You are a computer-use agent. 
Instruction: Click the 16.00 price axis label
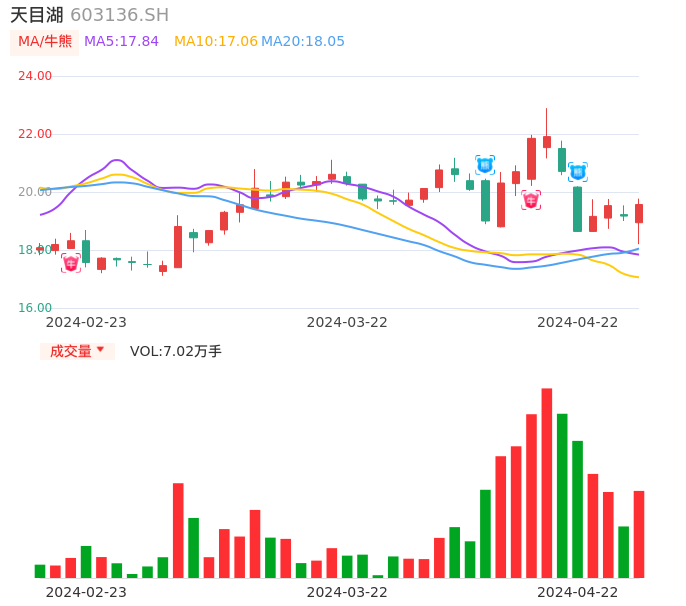click(x=35, y=308)
